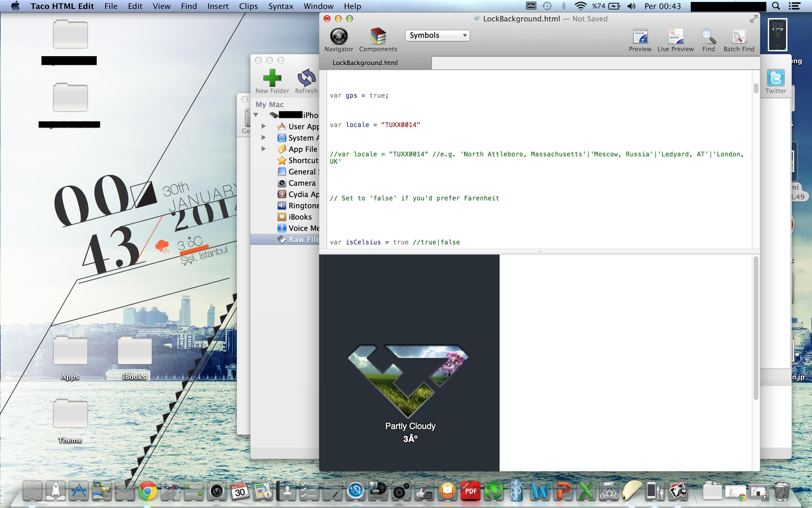Click 'Partly Cloudy' text in preview
The image size is (812, 508).
[410, 426]
